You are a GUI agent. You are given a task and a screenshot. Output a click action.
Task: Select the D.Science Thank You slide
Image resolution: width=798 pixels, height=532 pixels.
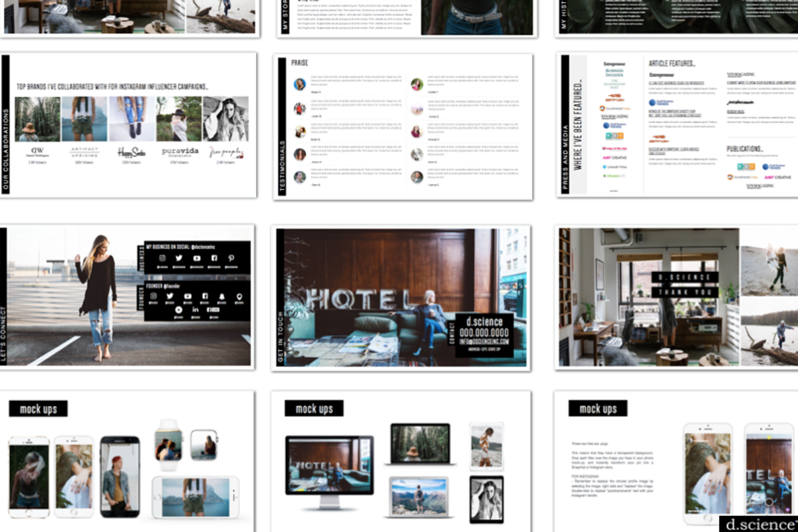pyautogui.click(x=677, y=297)
